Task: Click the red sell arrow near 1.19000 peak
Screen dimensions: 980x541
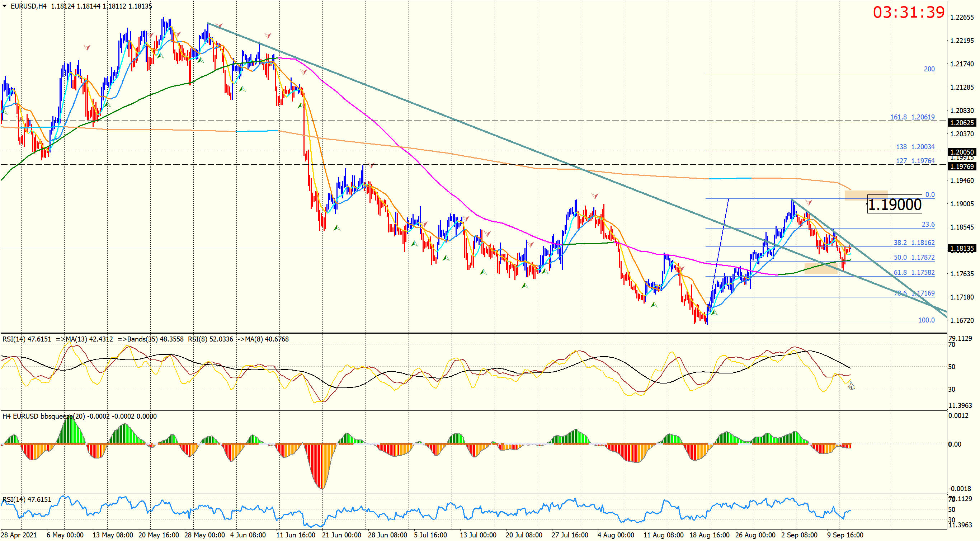Action: [809, 202]
